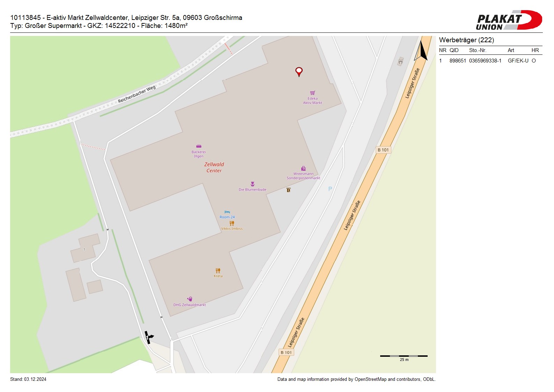The width and height of the screenshot is (554, 392).
Task: Select the Kreta restaurant icon
Action: coord(218,271)
